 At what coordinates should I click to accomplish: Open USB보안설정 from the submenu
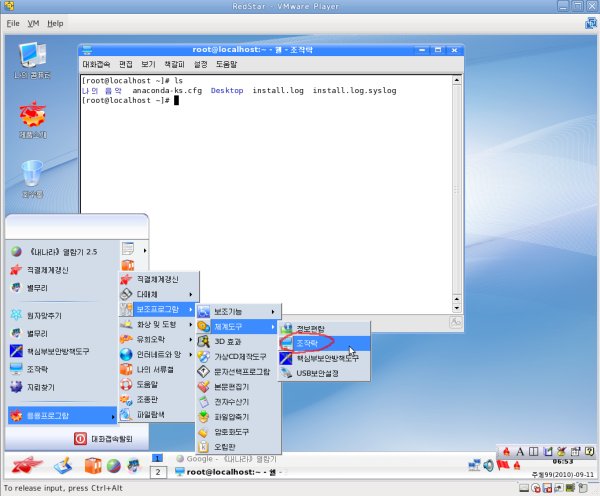pyautogui.click(x=316, y=373)
